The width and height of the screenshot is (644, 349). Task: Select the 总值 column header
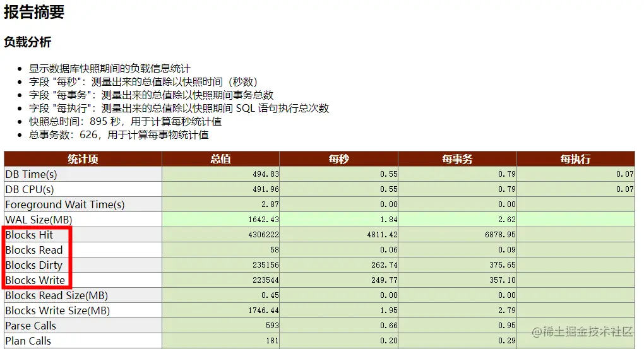(x=220, y=159)
